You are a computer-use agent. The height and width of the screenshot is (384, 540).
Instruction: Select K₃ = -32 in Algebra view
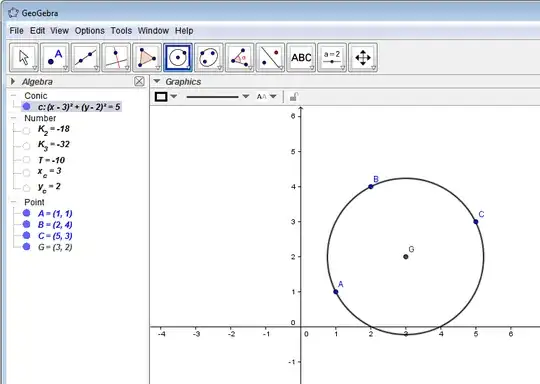(x=53, y=145)
